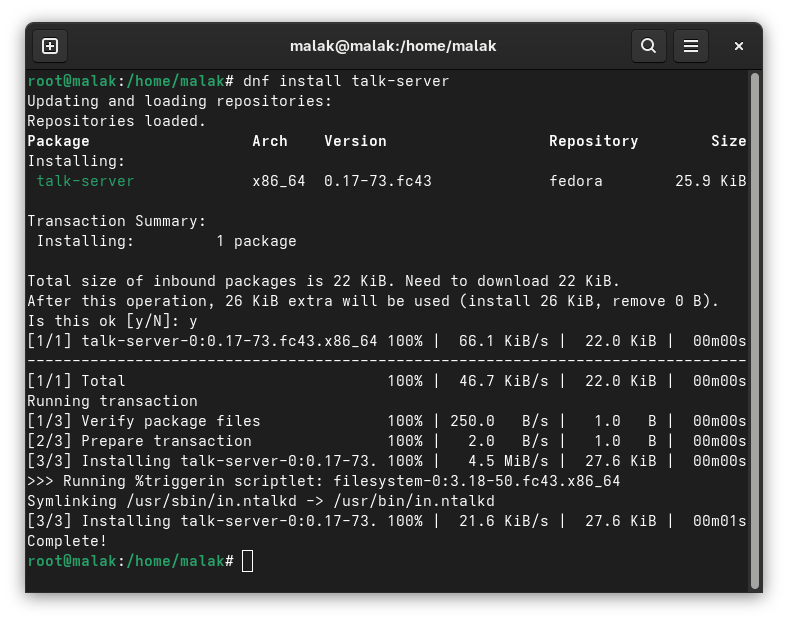Image resolution: width=788 pixels, height=621 pixels.
Task: Click the Package column header
Action: pos(58,141)
